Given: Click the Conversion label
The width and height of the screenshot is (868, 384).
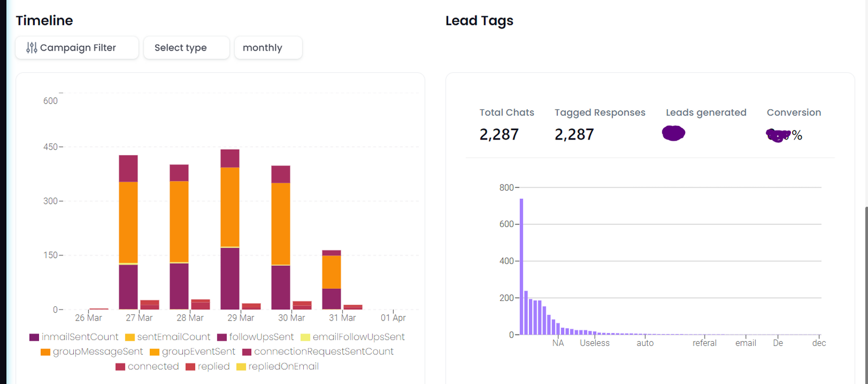Looking at the screenshot, I should coord(794,112).
